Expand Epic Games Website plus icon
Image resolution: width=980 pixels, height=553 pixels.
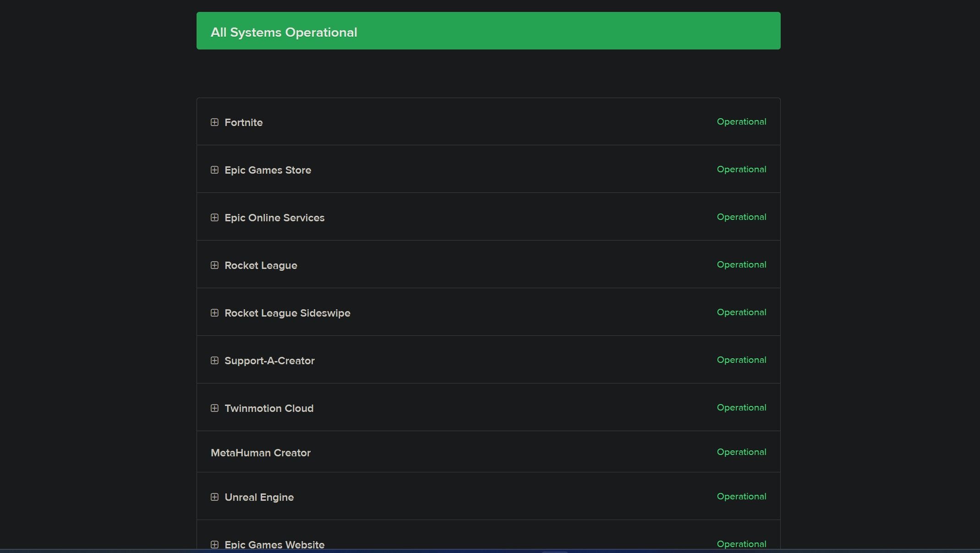[214, 544]
